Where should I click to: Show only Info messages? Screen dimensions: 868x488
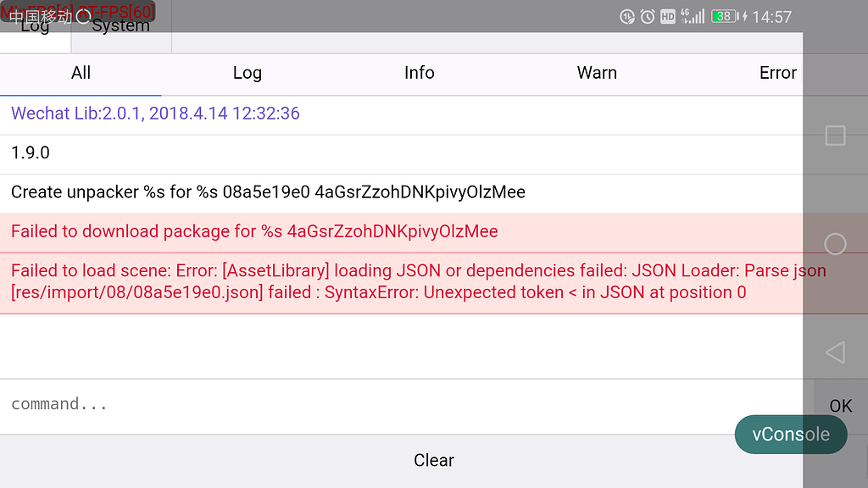(x=419, y=73)
